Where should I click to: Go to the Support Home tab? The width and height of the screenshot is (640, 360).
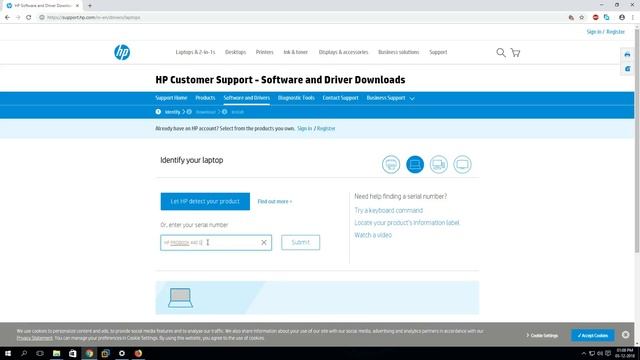171,98
